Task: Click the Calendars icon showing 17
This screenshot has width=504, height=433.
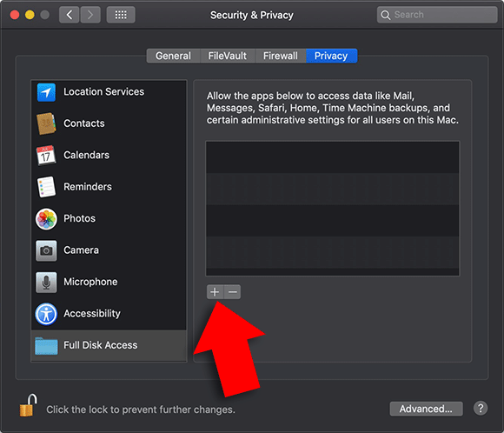Action: point(46,155)
